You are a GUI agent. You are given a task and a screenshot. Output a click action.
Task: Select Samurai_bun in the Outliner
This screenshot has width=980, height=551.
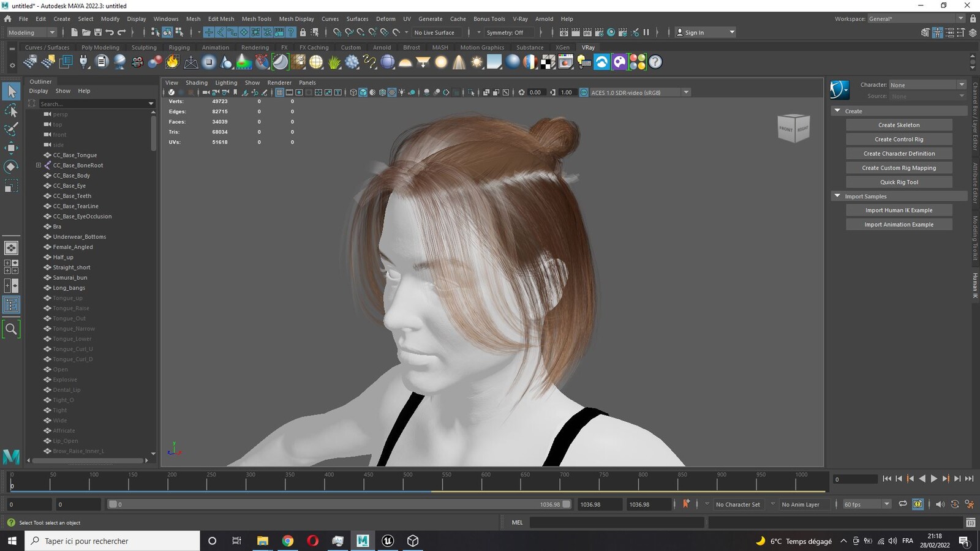click(70, 277)
